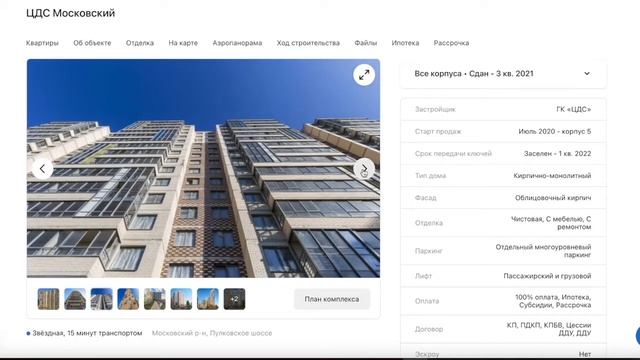Click the Договор label
640x360 pixels.
click(x=429, y=329)
